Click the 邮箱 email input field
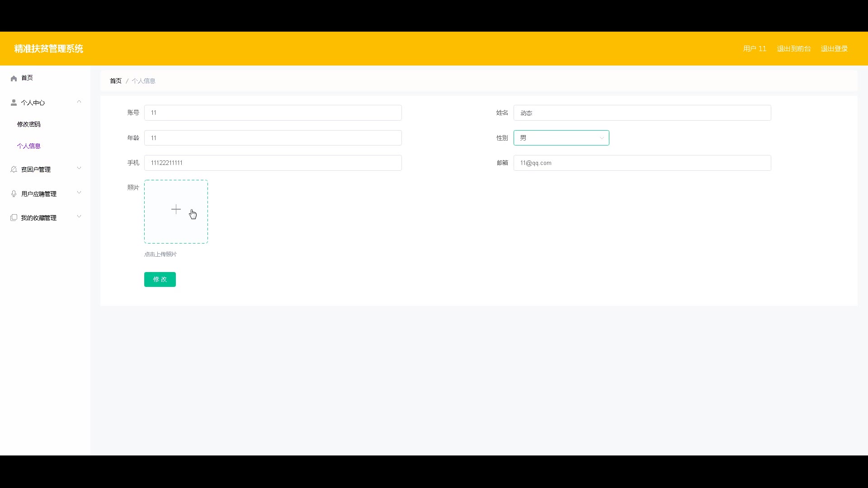The image size is (868, 488). click(x=642, y=163)
